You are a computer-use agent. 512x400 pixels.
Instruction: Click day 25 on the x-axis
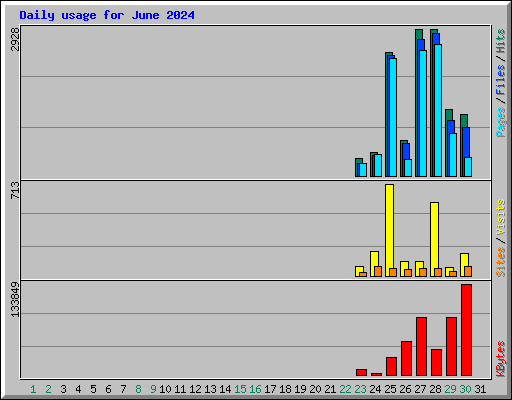tap(390, 389)
